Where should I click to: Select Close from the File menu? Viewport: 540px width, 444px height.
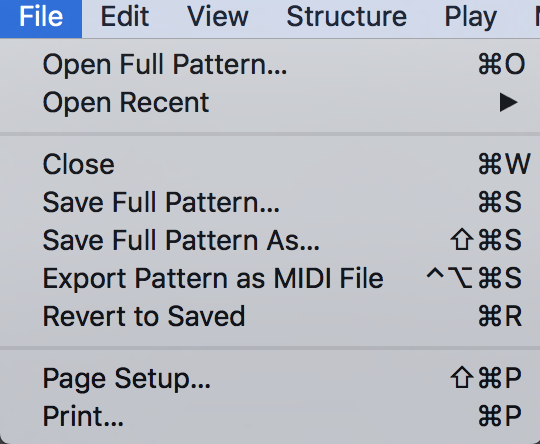click(270, 164)
